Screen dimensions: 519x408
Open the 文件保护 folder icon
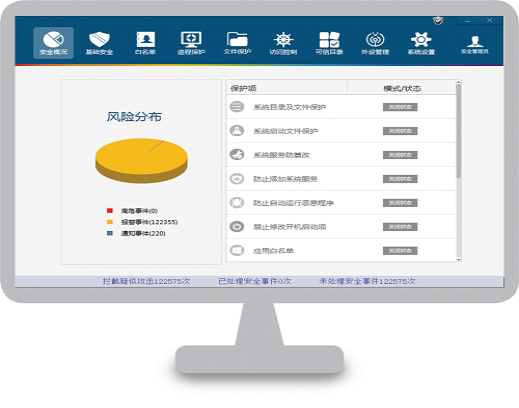click(237, 43)
